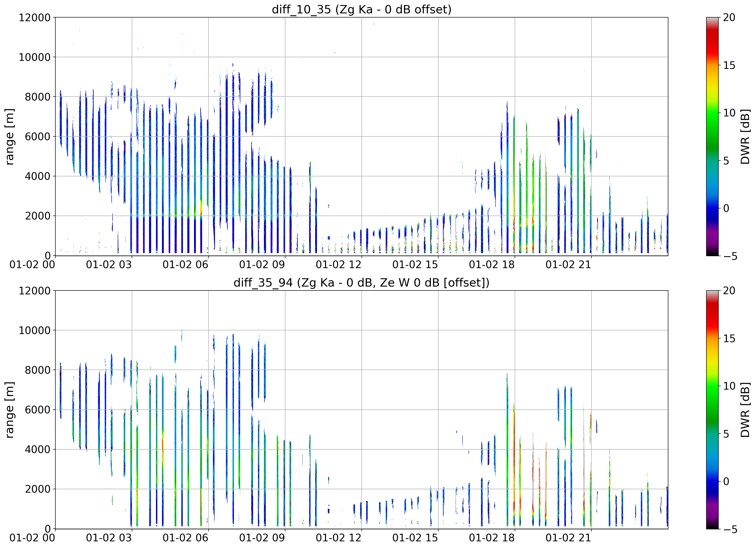
Task: Select bottom plot x-tick 01-02 03
Action: [109, 538]
